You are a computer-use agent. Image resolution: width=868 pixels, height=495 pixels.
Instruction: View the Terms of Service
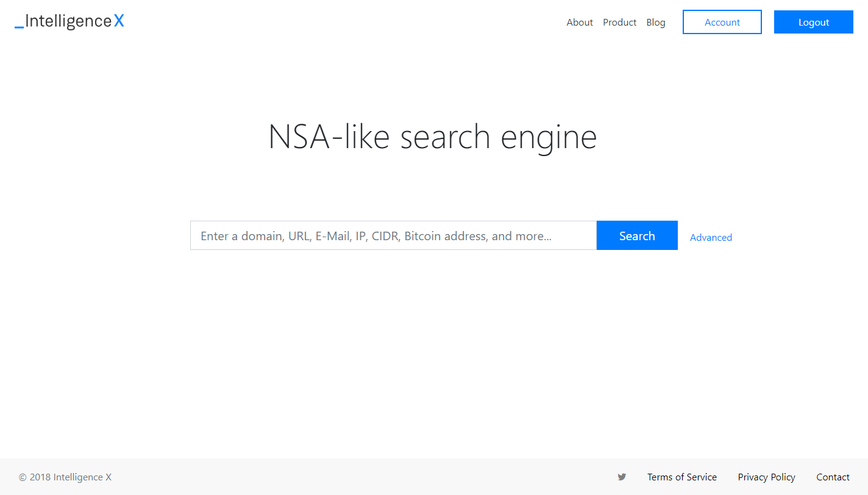(x=682, y=477)
